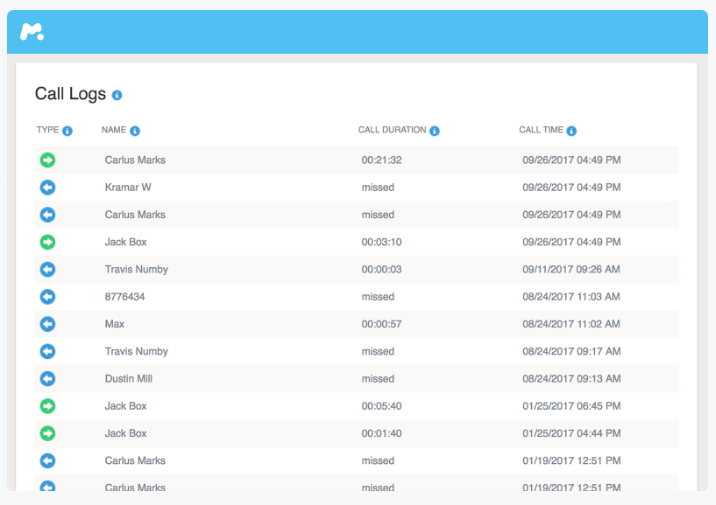The width and height of the screenshot is (716, 505).
Task: Click info icon next to Call Logs title
Action: [117, 95]
